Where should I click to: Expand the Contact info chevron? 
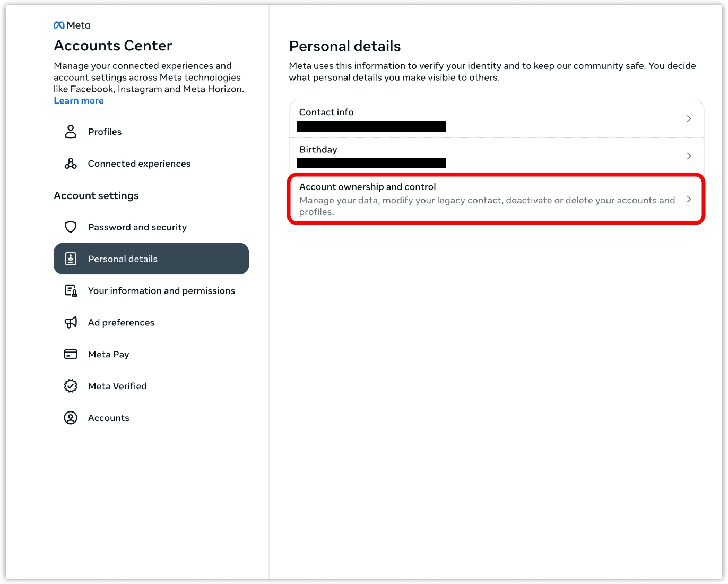[x=689, y=119]
